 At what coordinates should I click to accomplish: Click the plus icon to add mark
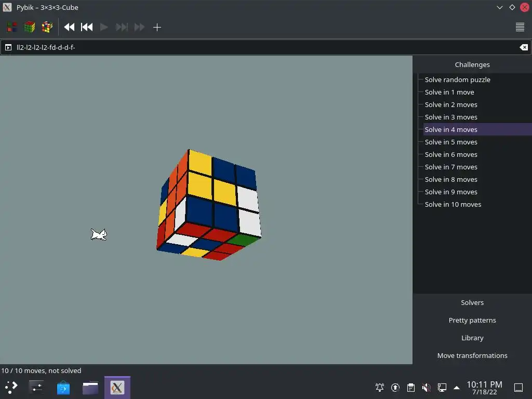click(157, 27)
